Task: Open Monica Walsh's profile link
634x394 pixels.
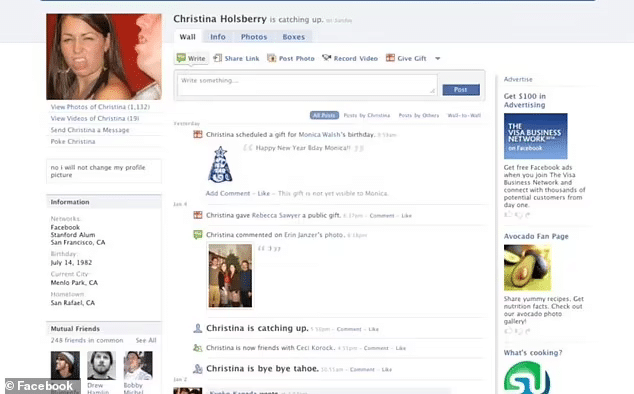Action: tap(319, 134)
